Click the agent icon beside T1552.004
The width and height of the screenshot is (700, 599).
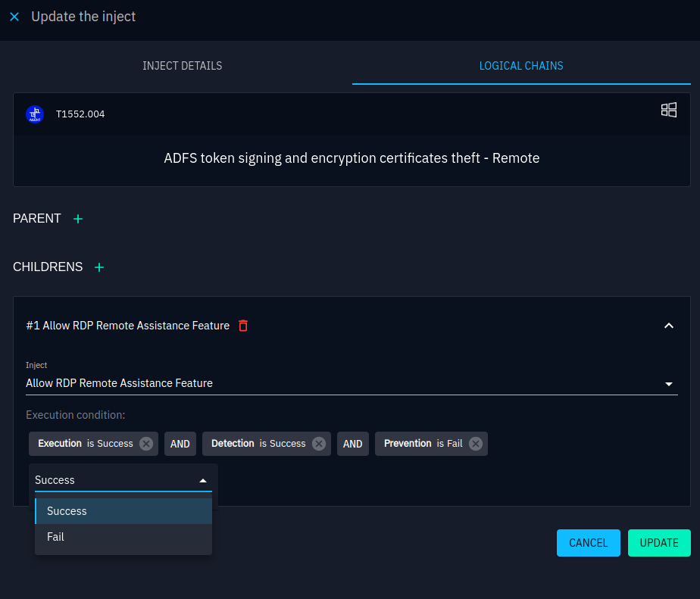[35, 114]
